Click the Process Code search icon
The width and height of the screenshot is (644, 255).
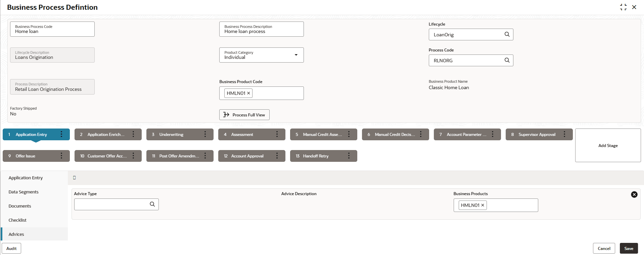pos(507,60)
